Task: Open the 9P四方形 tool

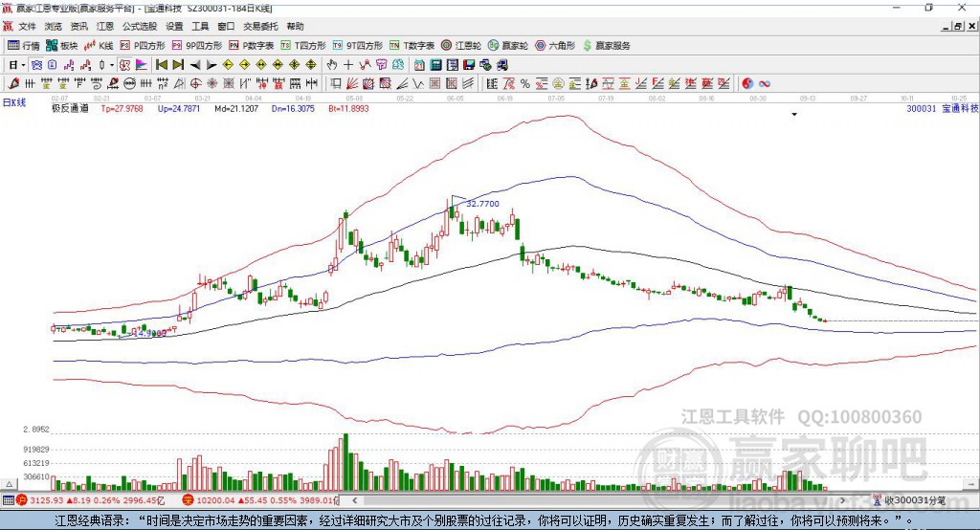Action: tap(197, 46)
